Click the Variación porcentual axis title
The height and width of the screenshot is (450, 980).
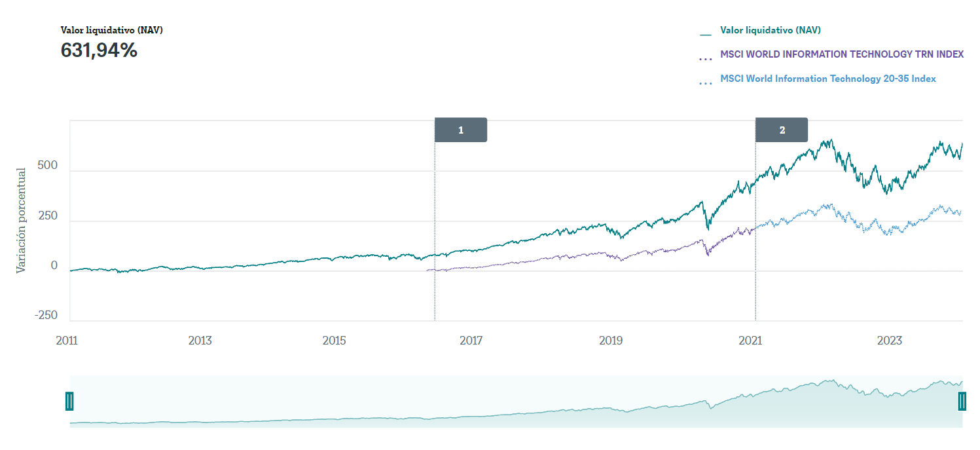coord(22,221)
